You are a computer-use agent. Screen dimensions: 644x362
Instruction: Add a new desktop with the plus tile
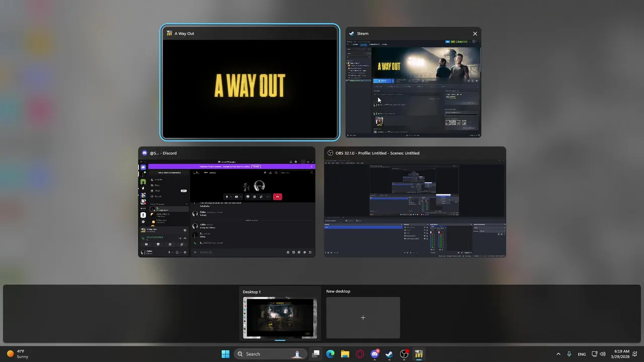click(x=363, y=318)
